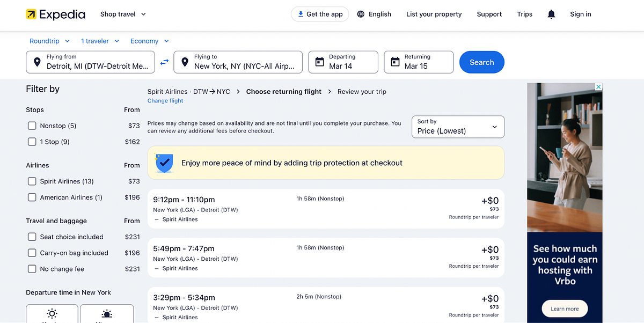644x323 pixels.
Task: Select the 3:29pm - 5:34pm flight
Action: (x=326, y=306)
